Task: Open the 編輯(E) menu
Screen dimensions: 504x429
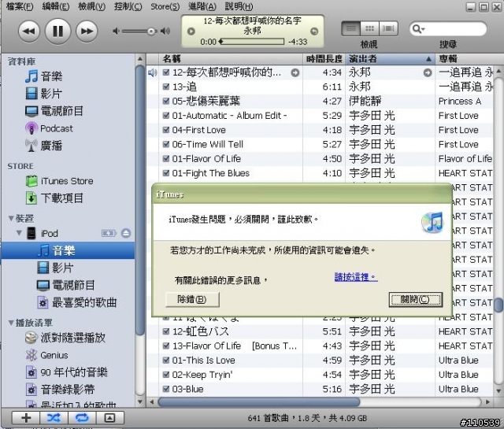Action: point(56,6)
